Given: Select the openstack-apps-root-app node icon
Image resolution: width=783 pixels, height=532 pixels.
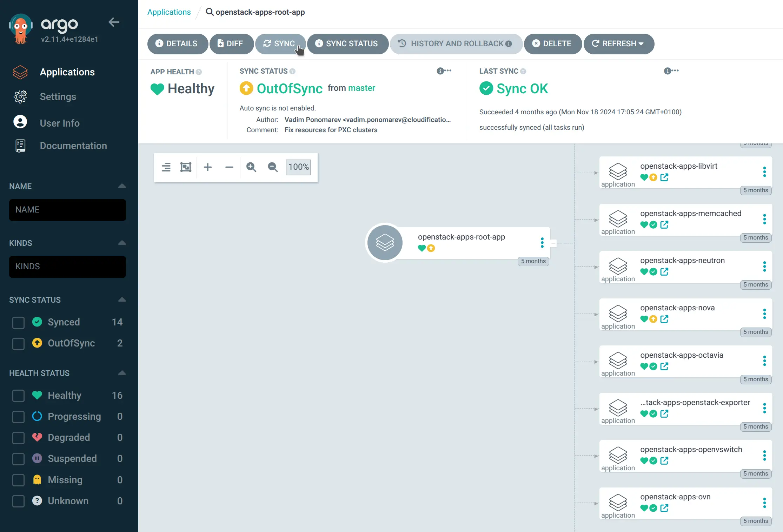Looking at the screenshot, I should (x=385, y=243).
